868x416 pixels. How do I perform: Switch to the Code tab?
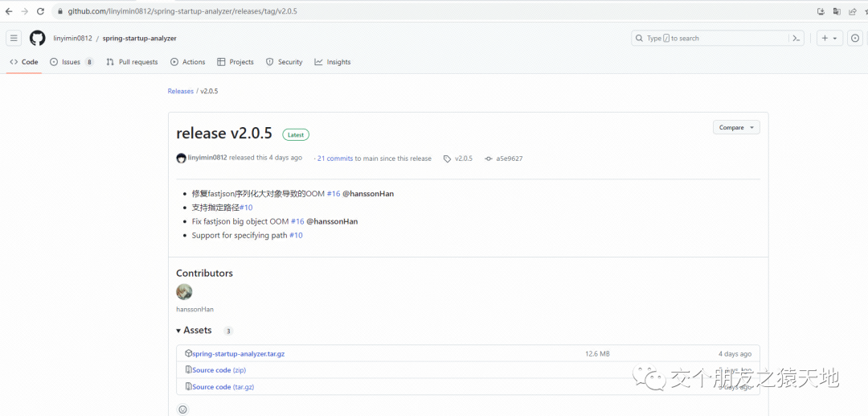[x=24, y=62]
